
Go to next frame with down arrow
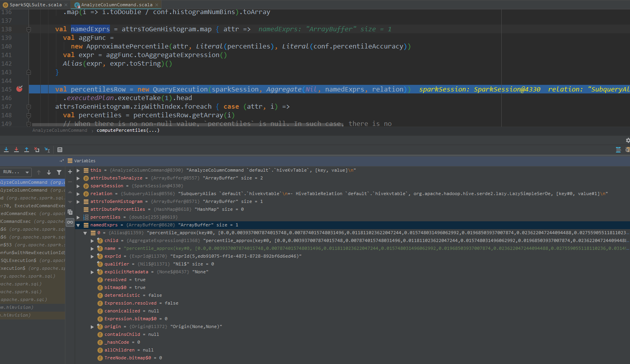(x=49, y=172)
